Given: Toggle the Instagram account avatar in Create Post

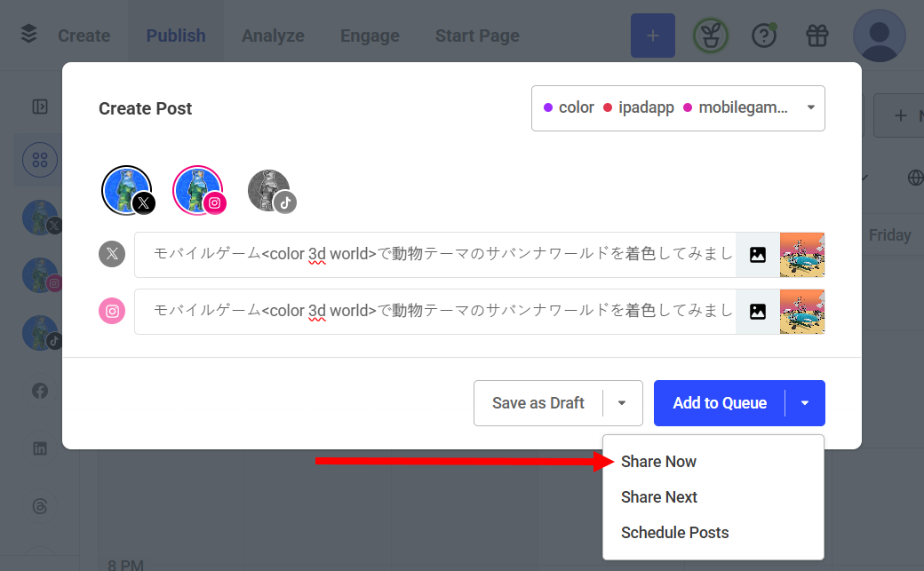Looking at the screenshot, I should 199,190.
